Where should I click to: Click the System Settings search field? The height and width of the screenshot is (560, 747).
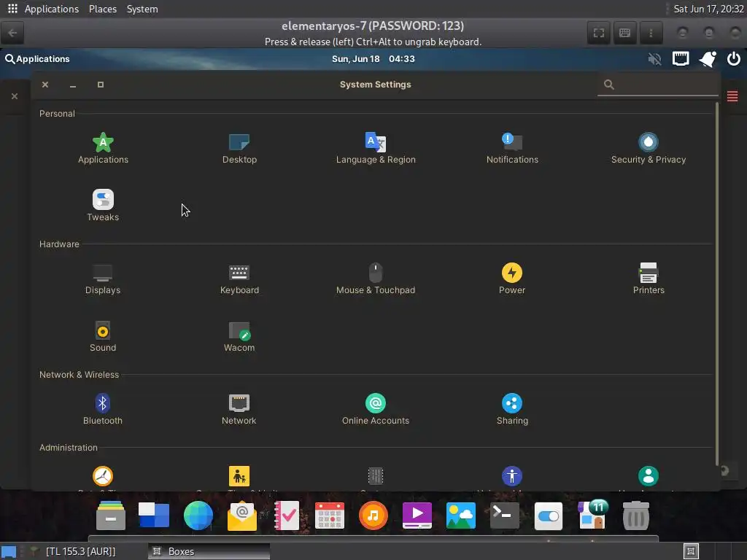tap(658, 85)
